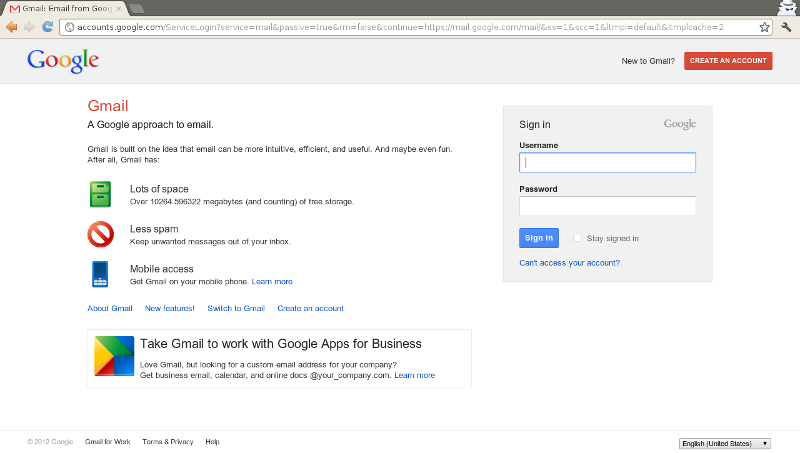Click the blue Sign in button
Screen dimensions: 800x453
[x=539, y=238]
